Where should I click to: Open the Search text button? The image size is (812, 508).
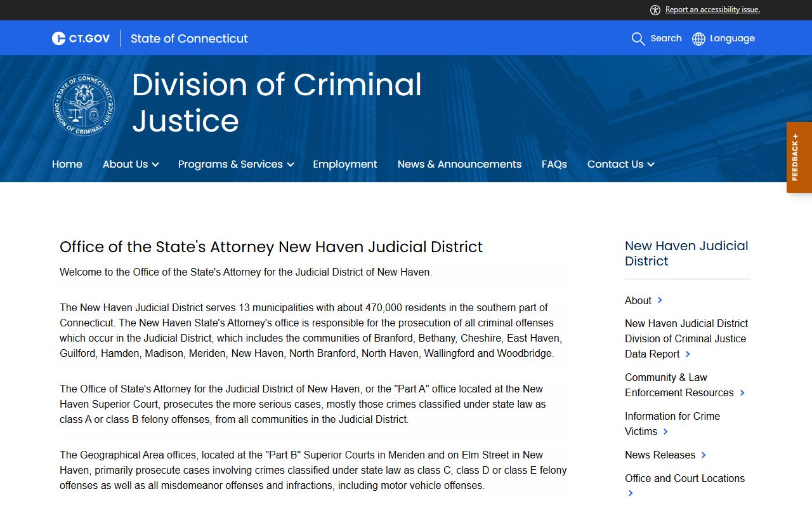tap(666, 38)
